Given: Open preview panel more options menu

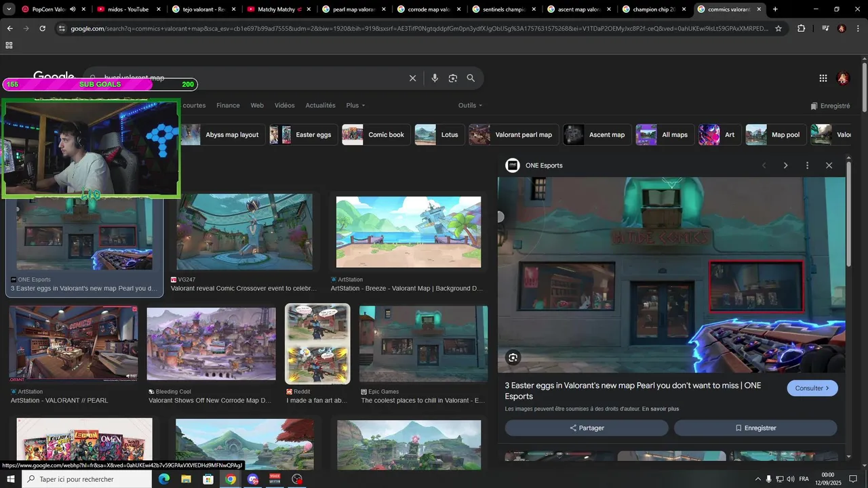Looking at the screenshot, I should [x=807, y=165].
